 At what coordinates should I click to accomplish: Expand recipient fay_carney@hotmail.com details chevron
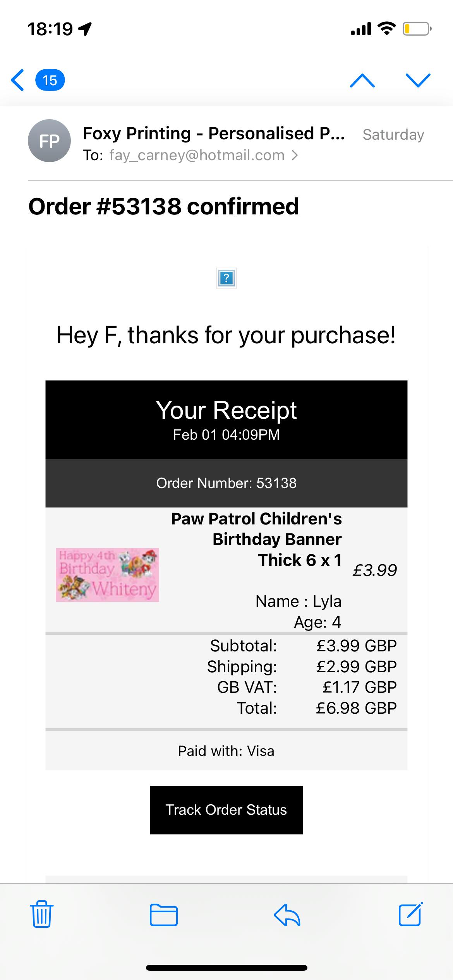(x=295, y=156)
